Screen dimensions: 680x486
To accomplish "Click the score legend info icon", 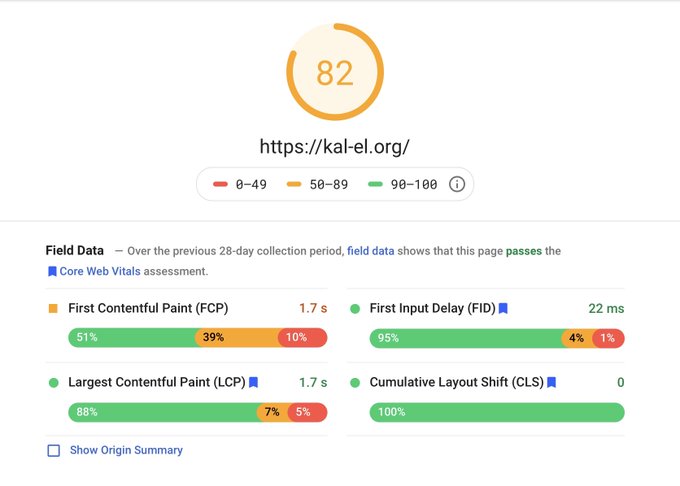I will tap(457, 184).
